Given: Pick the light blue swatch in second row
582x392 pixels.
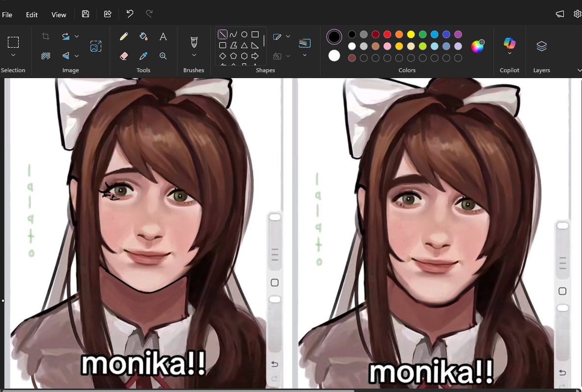Looking at the screenshot, I should tap(435, 46).
